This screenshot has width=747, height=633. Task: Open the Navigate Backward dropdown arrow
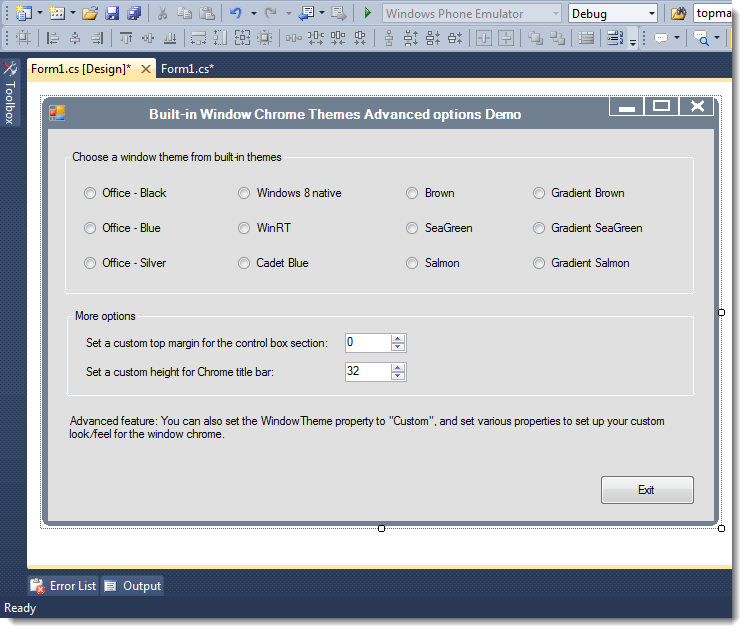322,13
